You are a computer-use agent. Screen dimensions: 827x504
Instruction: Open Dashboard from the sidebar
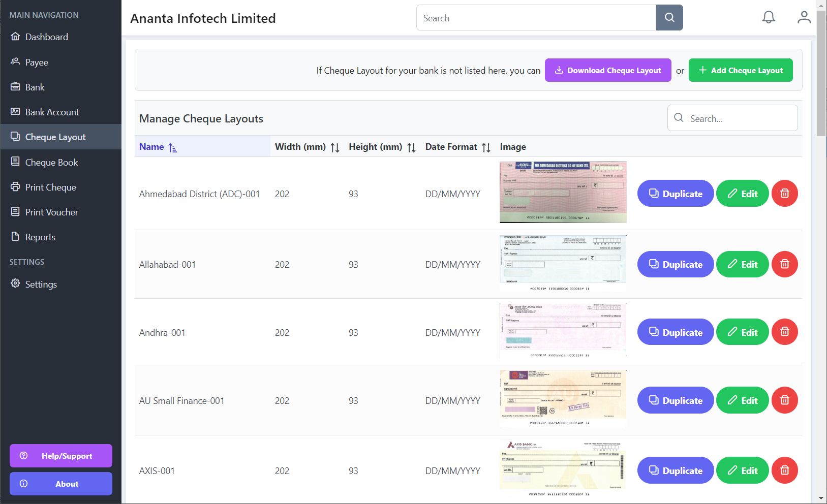61,37
